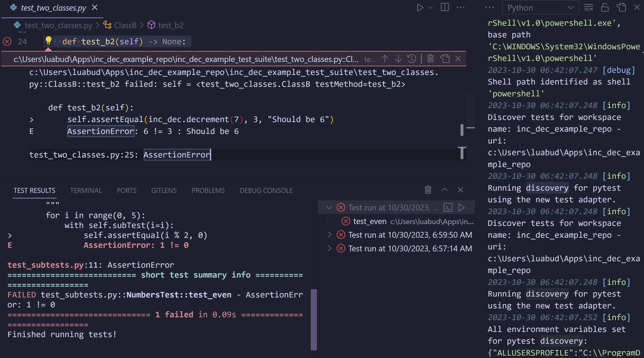The width and height of the screenshot is (644, 358).
Task: Select ClassB in the breadcrumb bar
Action: click(x=125, y=25)
